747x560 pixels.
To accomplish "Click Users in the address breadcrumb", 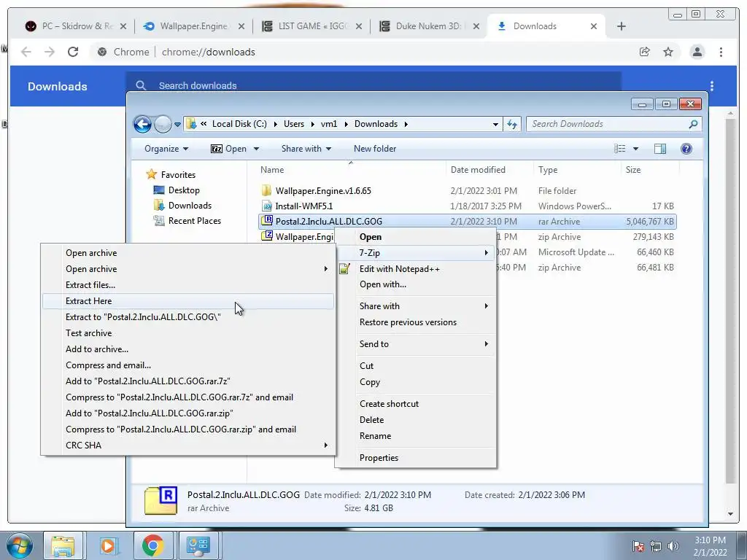I will point(294,124).
